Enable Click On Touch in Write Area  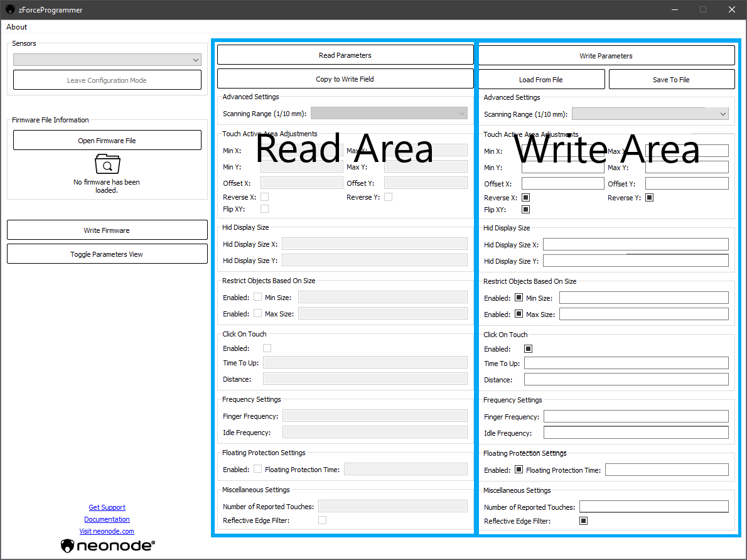[528, 349]
